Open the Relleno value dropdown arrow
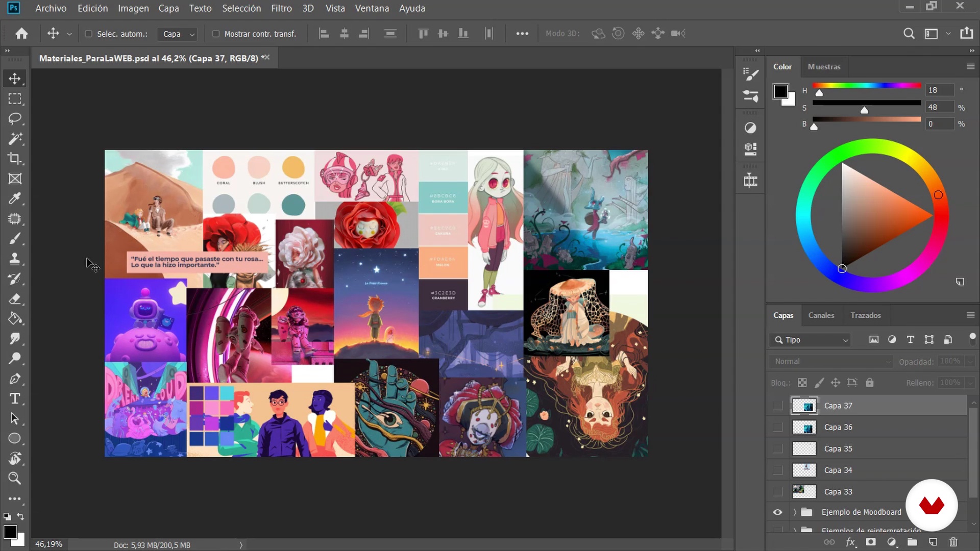The image size is (980, 551). click(x=970, y=383)
